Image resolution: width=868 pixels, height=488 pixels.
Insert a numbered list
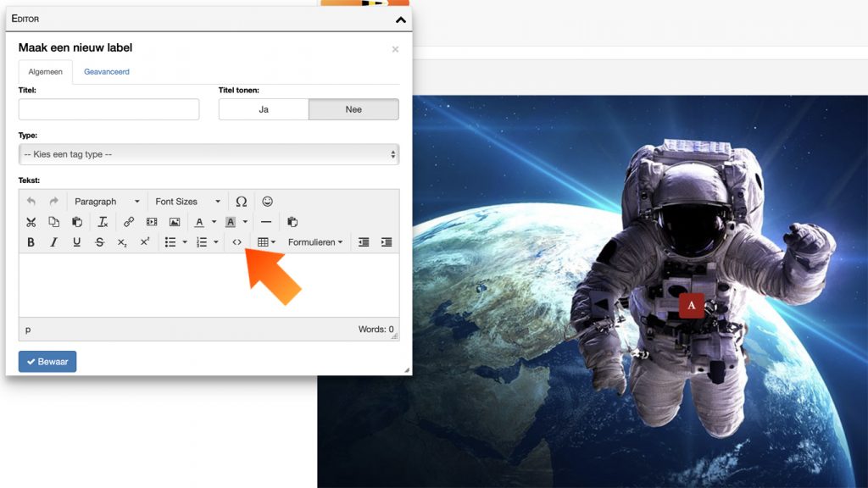[202, 242]
